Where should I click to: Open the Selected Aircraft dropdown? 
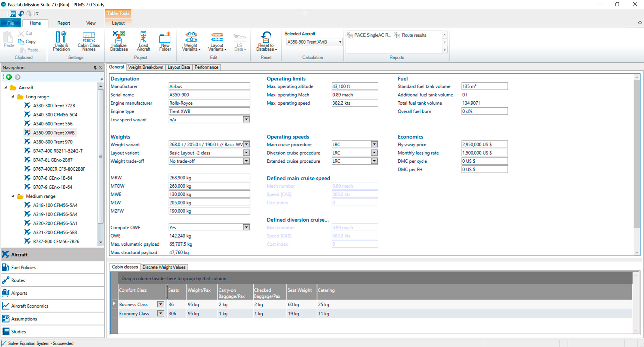340,42
